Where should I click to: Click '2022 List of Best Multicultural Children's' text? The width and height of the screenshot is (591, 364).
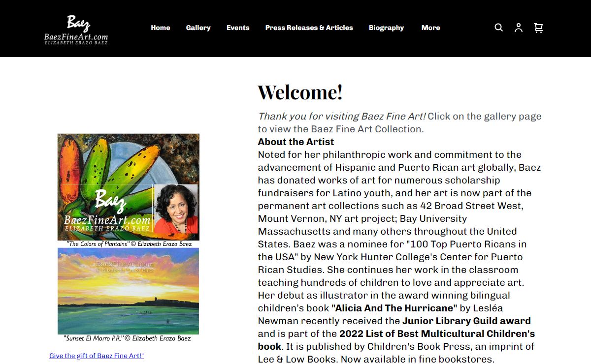(437, 334)
